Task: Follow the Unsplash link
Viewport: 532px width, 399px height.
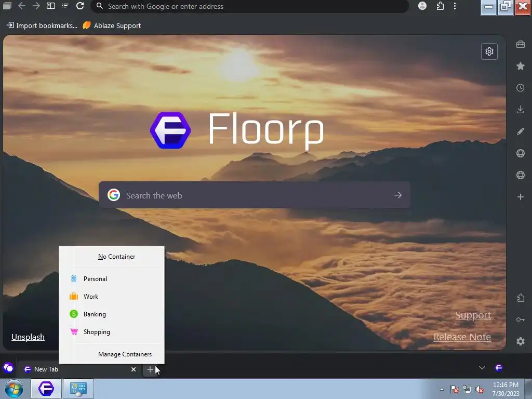Action: coord(28,337)
